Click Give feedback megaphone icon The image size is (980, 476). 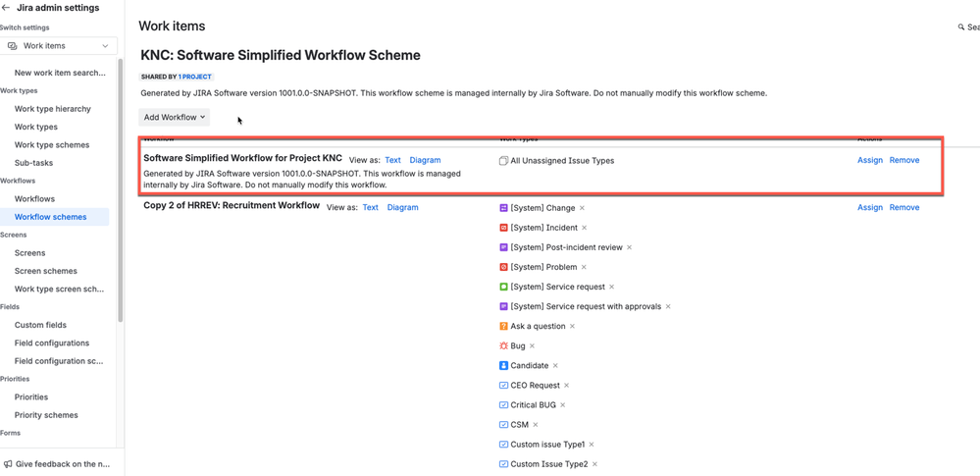8,464
